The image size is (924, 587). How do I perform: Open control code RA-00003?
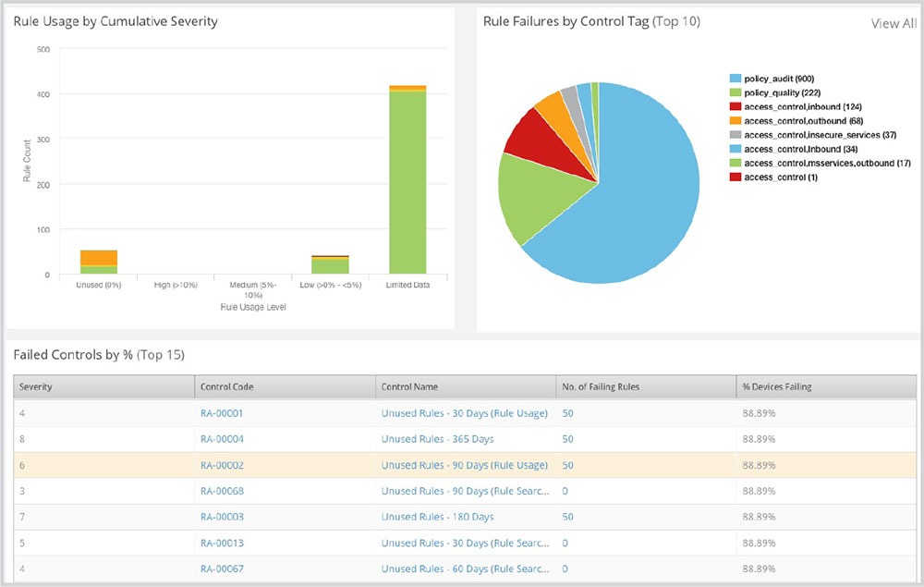pyautogui.click(x=222, y=517)
